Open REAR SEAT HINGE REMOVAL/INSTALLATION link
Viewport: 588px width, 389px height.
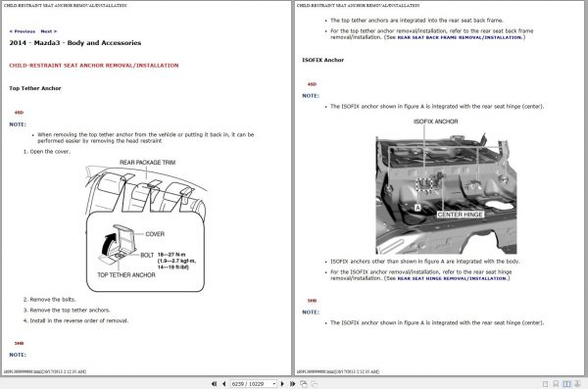pyautogui.click(x=452, y=278)
